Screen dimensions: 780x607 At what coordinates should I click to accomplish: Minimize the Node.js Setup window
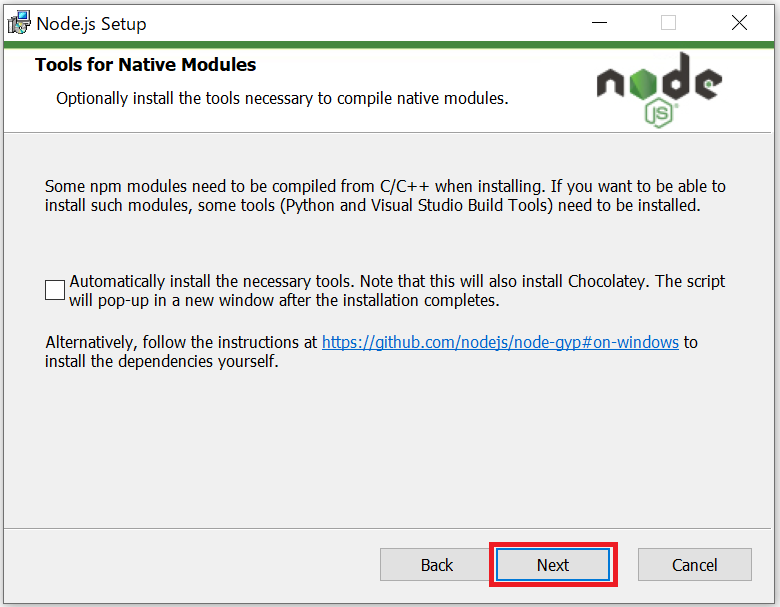(x=599, y=22)
